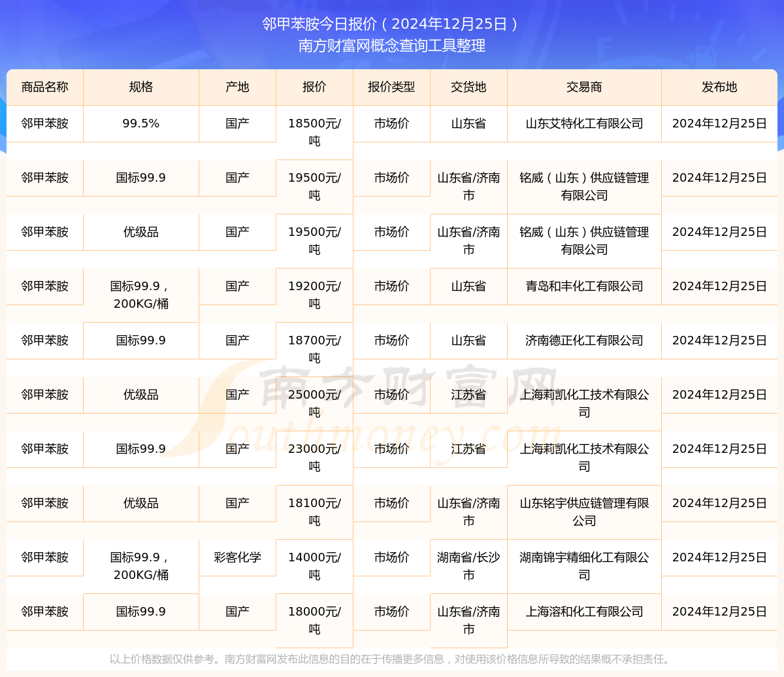The image size is (784, 677).
Task: Select the price cell '18500元/吨'
Action: tap(314, 133)
